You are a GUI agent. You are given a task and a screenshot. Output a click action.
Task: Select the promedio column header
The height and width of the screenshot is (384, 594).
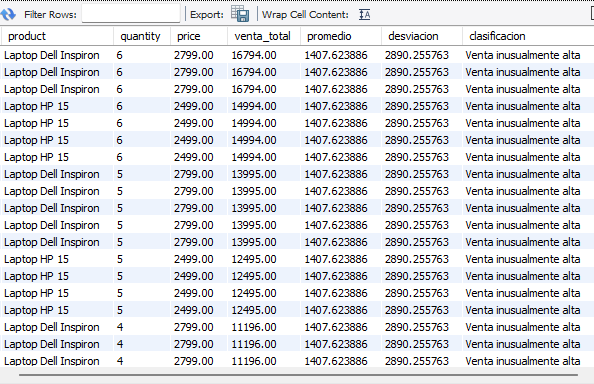341,36
